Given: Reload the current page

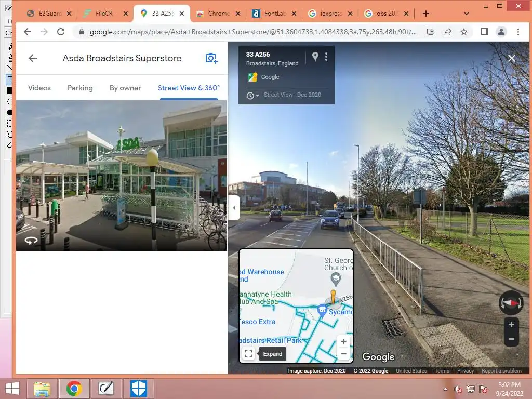Looking at the screenshot, I should click(x=61, y=32).
